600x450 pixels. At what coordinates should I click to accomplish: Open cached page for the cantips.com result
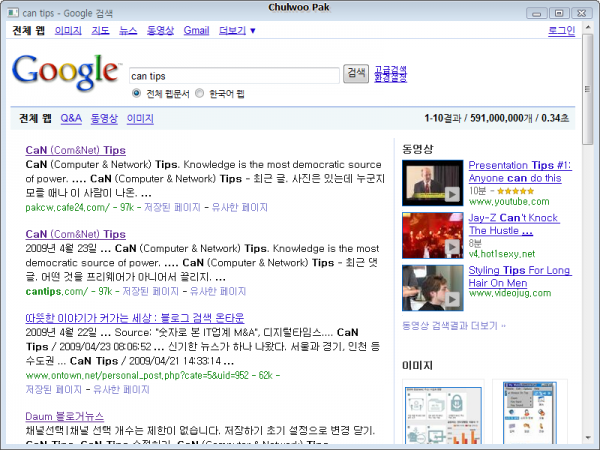point(150,292)
